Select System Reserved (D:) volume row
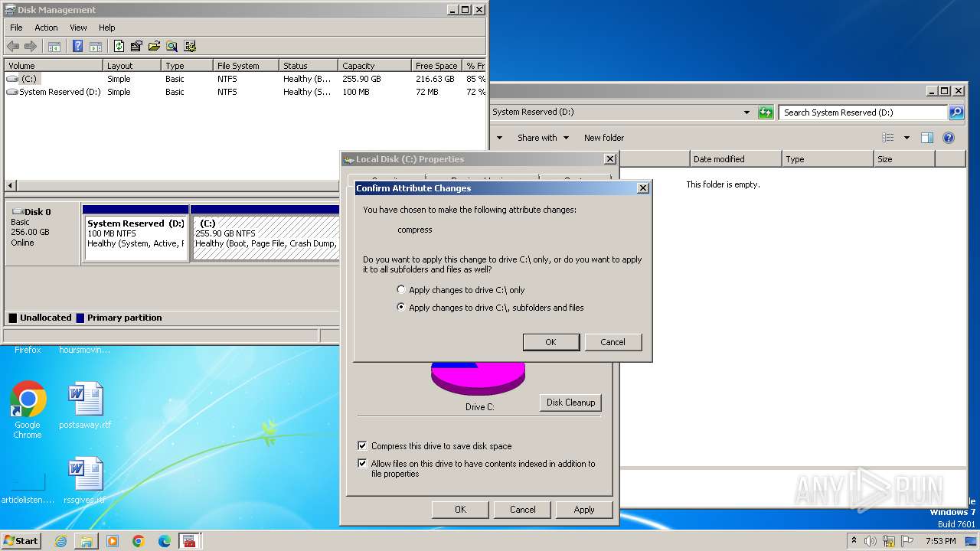This screenshot has height=551, width=980. 245,92
